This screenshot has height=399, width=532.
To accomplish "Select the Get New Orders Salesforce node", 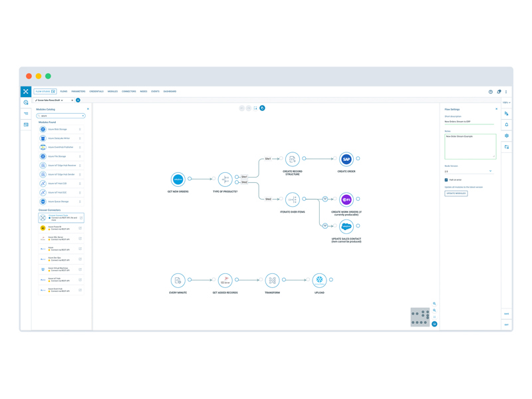I will click(x=178, y=179).
